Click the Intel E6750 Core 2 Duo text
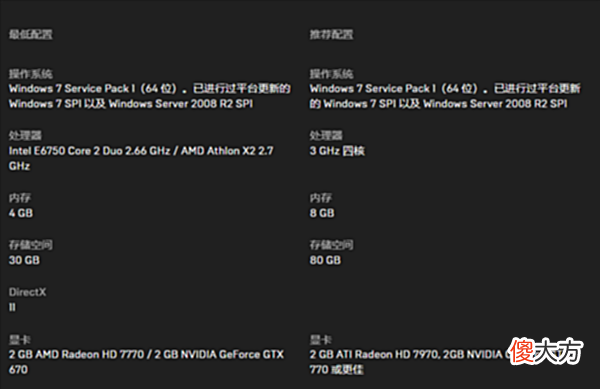The width and height of the screenshot is (600, 389). 141,158
